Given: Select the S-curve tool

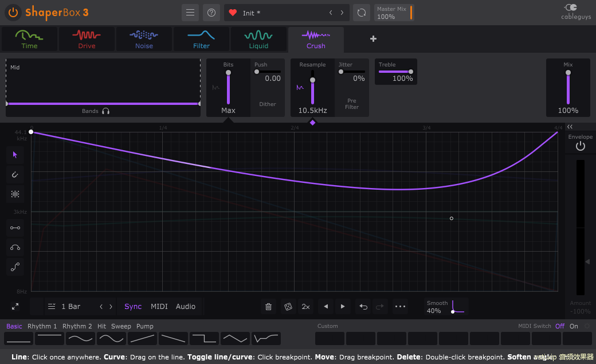Looking at the screenshot, I should click(15, 267).
